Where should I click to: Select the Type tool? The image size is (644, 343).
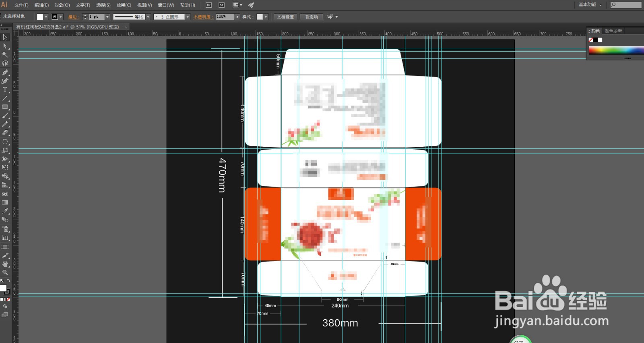pyautogui.click(x=5, y=89)
